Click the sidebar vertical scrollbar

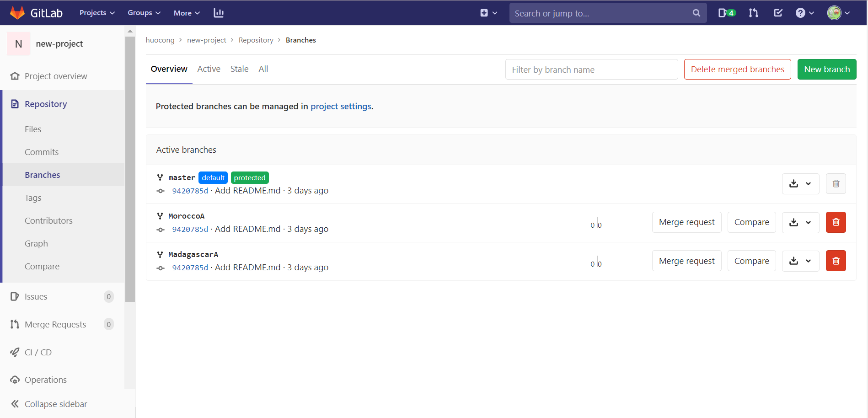(130, 169)
